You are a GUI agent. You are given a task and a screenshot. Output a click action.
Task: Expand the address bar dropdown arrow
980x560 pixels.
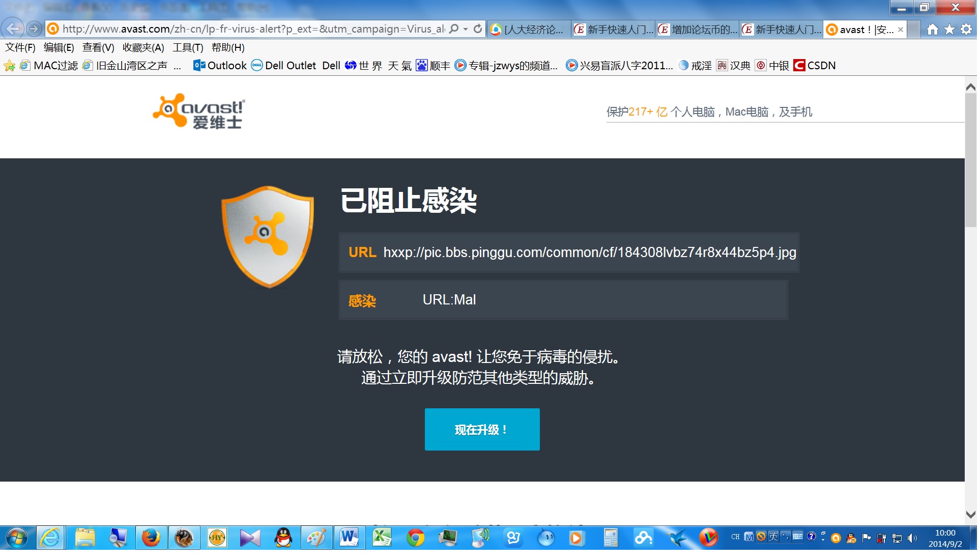(466, 29)
